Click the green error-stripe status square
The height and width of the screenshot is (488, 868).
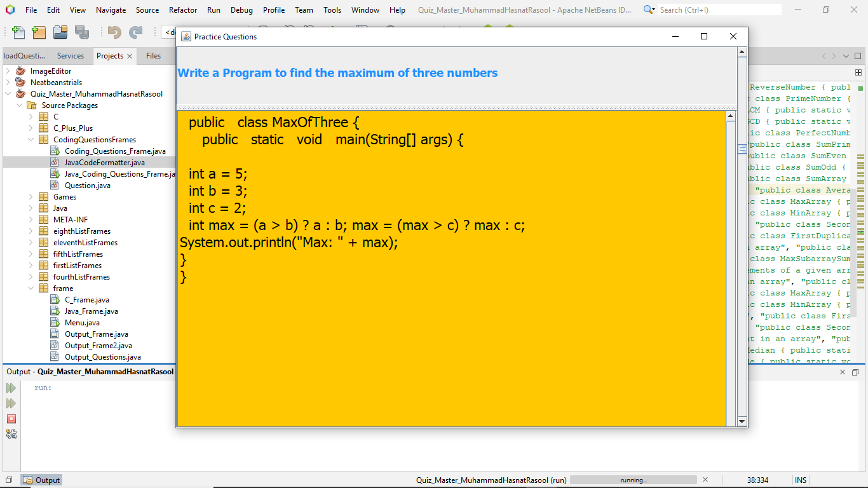click(x=860, y=88)
